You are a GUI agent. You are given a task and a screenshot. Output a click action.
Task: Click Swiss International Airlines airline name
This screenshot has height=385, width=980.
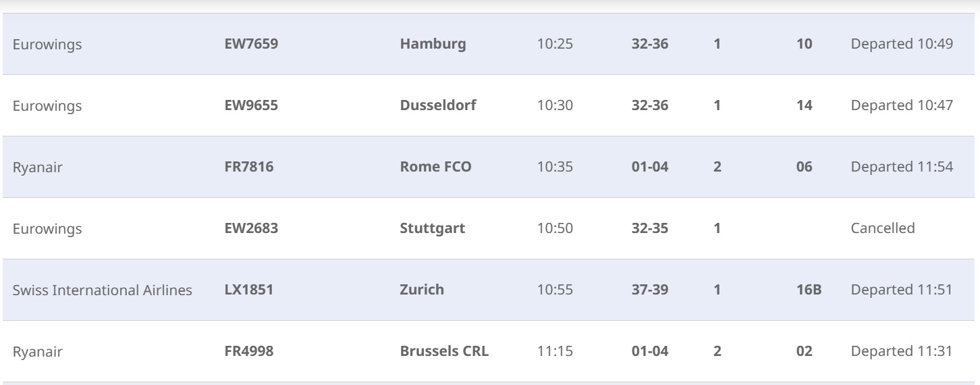pos(103,290)
